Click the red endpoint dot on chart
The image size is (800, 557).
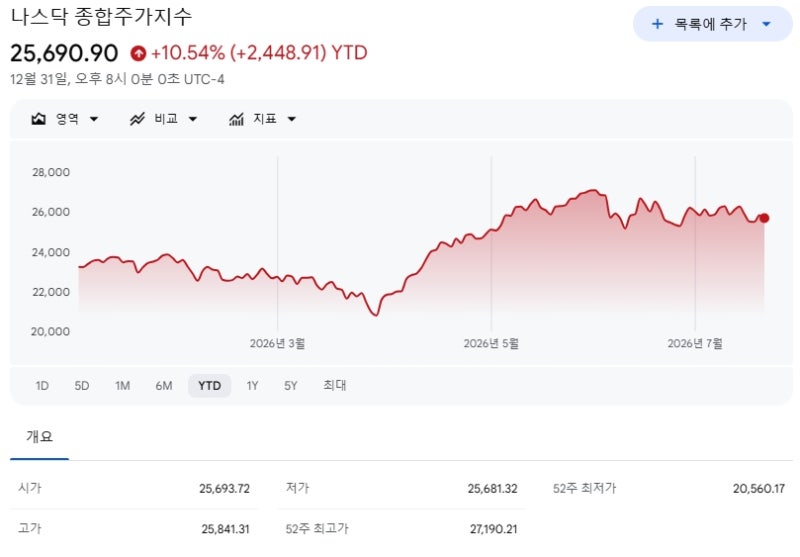(764, 218)
